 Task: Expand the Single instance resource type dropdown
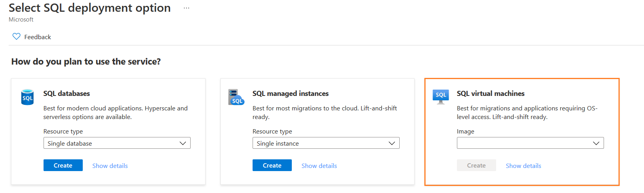pyautogui.click(x=326, y=143)
